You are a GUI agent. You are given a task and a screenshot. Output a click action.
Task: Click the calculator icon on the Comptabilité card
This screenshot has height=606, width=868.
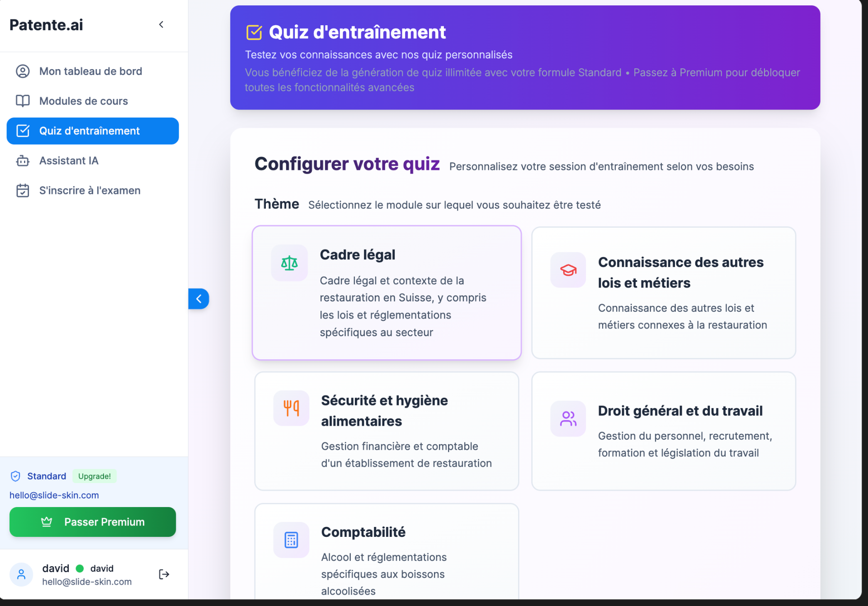(291, 540)
